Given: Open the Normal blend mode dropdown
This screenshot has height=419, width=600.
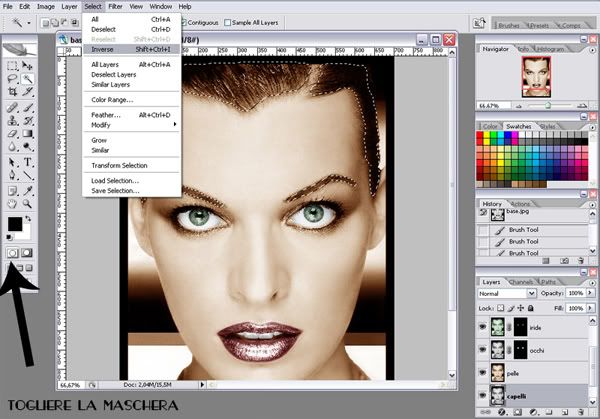Looking at the screenshot, I should 507,293.
